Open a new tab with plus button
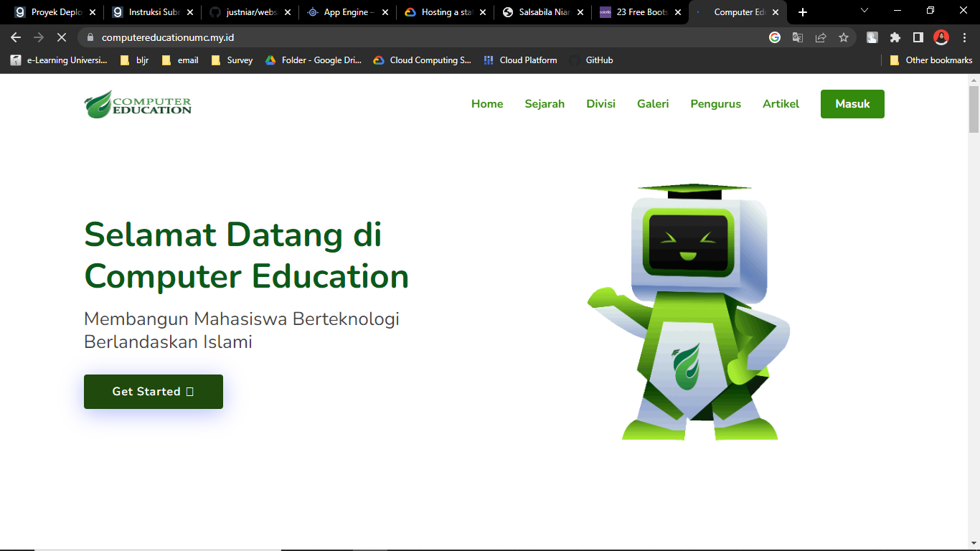The image size is (980, 551). click(x=803, y=12)
